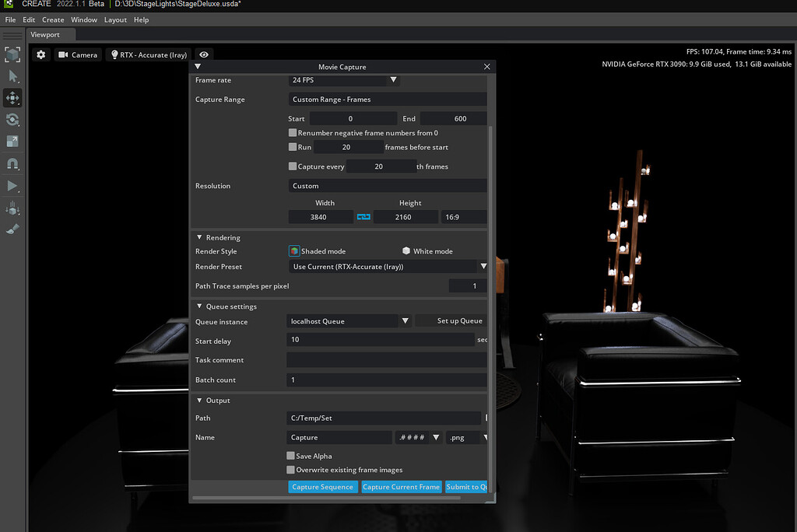Enable the Snap magnet tool
This screenshot has height=532, width=797.
(12, 163)
